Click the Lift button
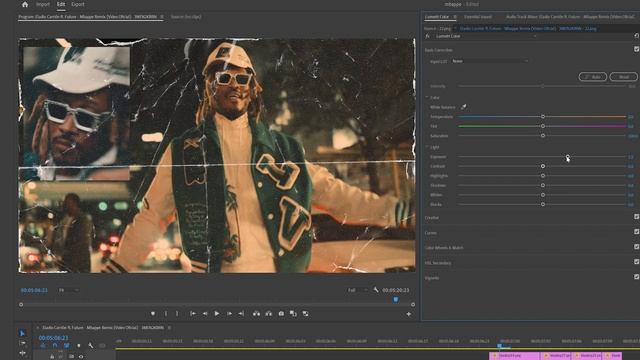 [256, 313]
